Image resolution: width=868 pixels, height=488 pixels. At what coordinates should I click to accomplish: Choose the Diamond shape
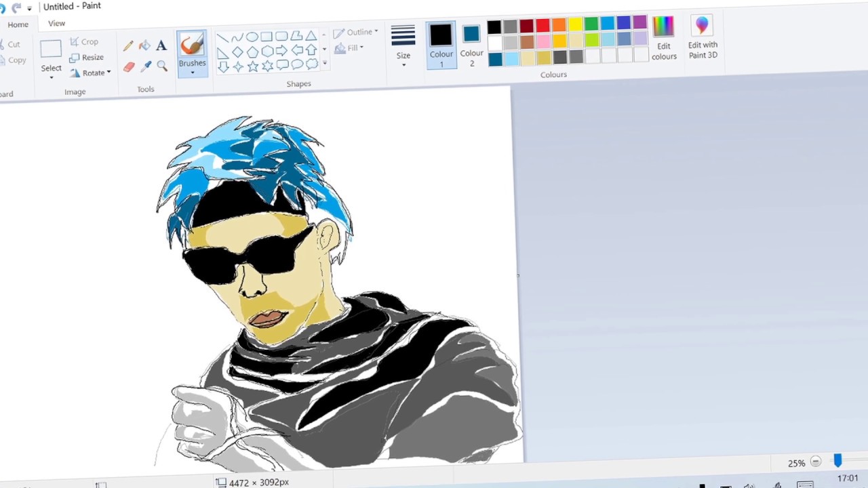tap(238, 52)
